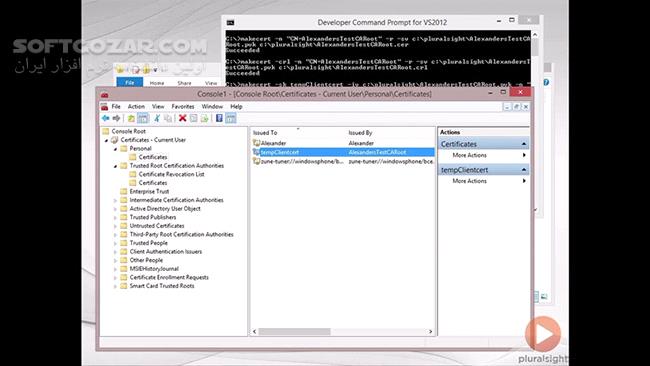Toggle Show/Hide Console Tree toolbar icon

143,119
